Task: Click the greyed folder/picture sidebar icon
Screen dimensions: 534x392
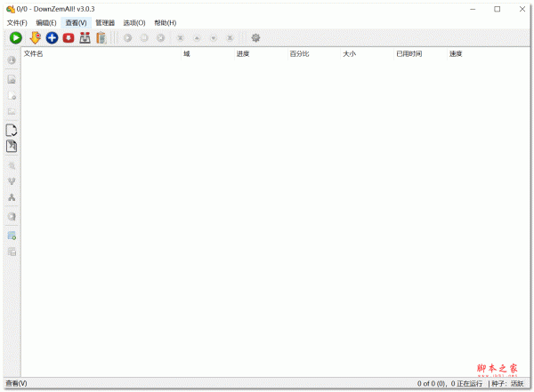Action: click(x=12, y=111)
